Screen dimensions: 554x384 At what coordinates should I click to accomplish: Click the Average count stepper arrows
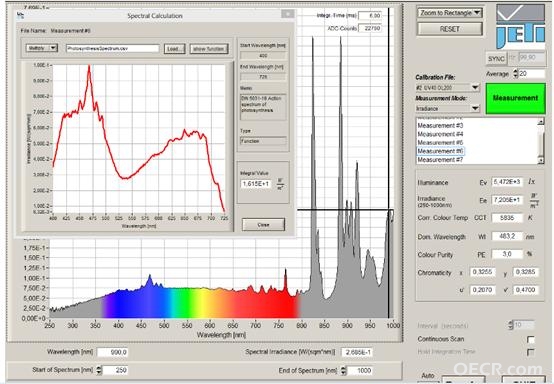click(515, 73)
